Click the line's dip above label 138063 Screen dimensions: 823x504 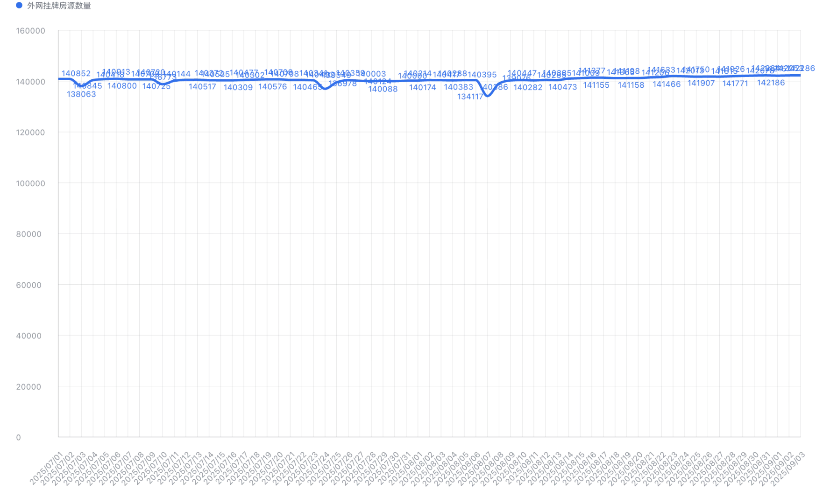82,86
